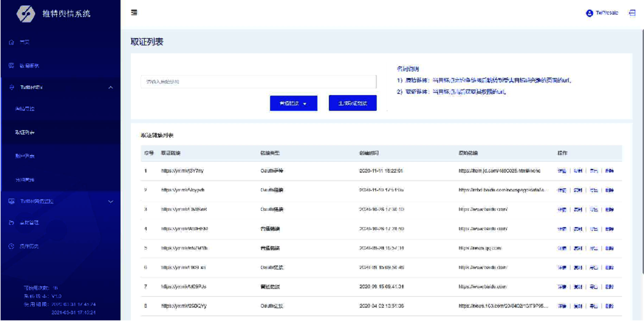Screen dimensions: 644x325
Task: Click the system management folder icon
Action: tap(11, 222)
